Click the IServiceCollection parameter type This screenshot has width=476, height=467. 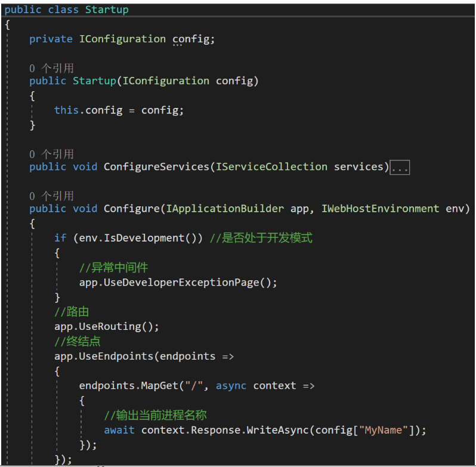(x=271, y=167)
